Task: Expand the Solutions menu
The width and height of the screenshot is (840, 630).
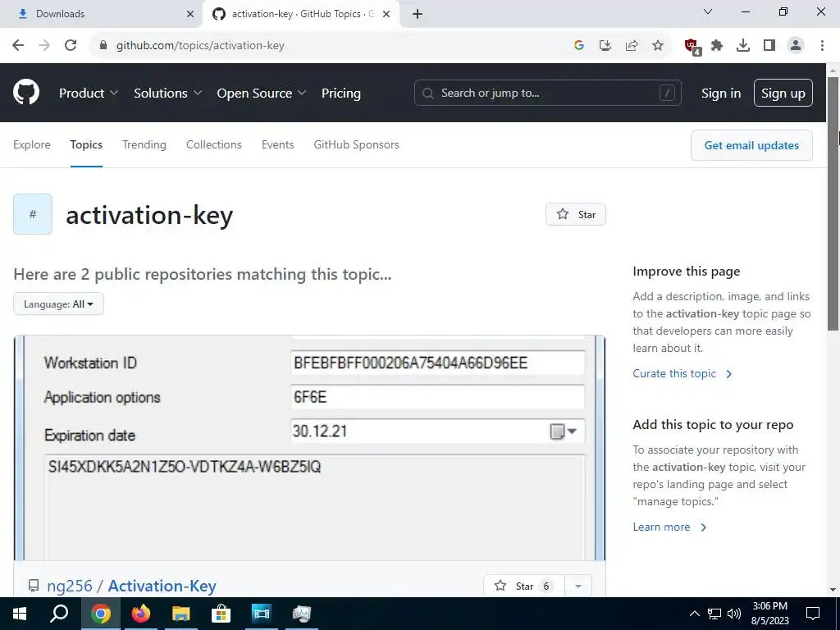Action: (x=167, y=94)
